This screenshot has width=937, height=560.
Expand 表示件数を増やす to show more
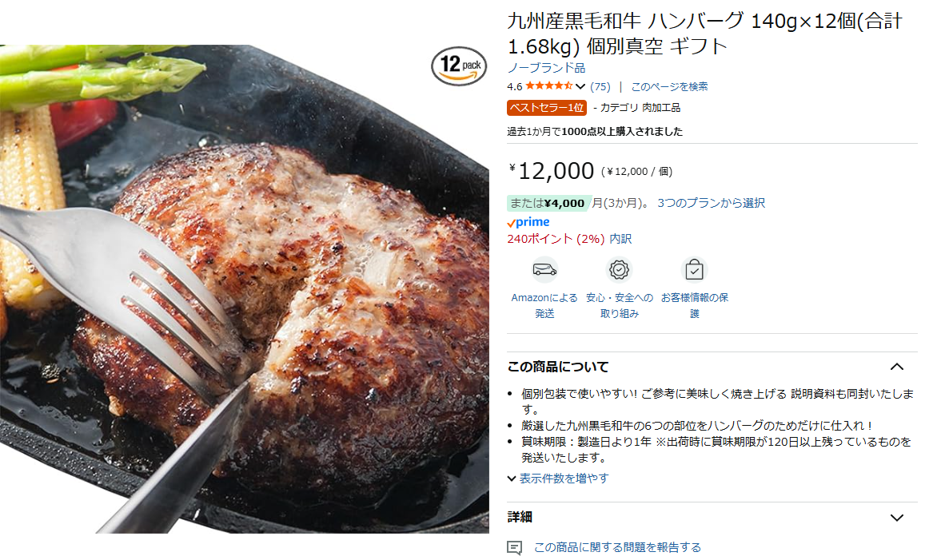(x=558, y=479)
